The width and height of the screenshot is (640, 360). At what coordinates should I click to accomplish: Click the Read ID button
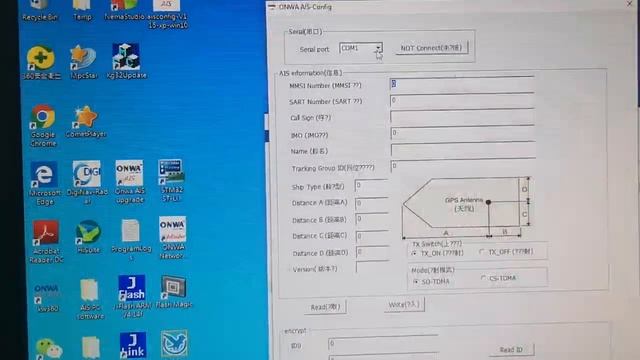(511, 349)
